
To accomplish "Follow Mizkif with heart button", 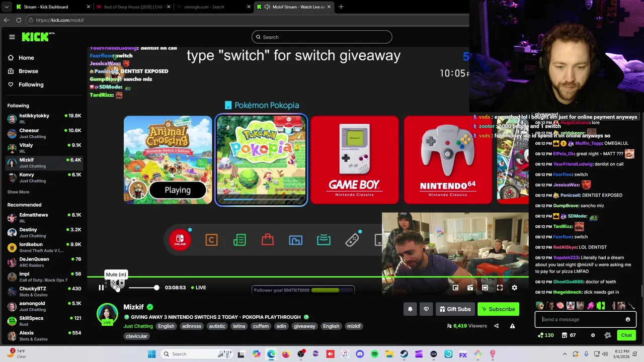I will (426, 309).
